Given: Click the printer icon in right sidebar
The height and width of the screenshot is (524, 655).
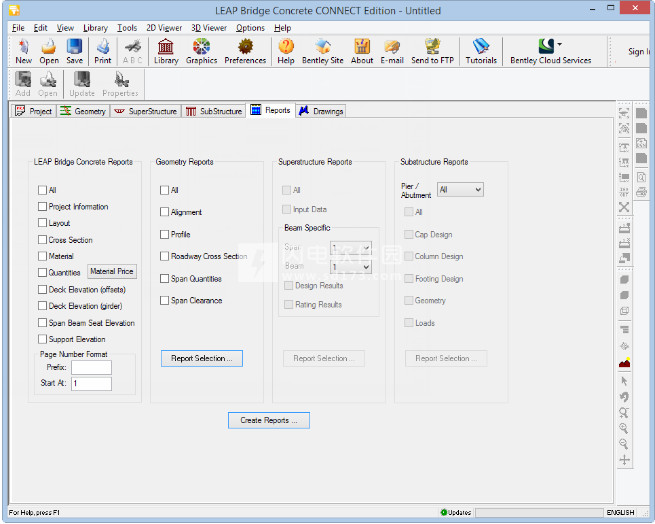Looking at the screenshot, I should point(642,192).
